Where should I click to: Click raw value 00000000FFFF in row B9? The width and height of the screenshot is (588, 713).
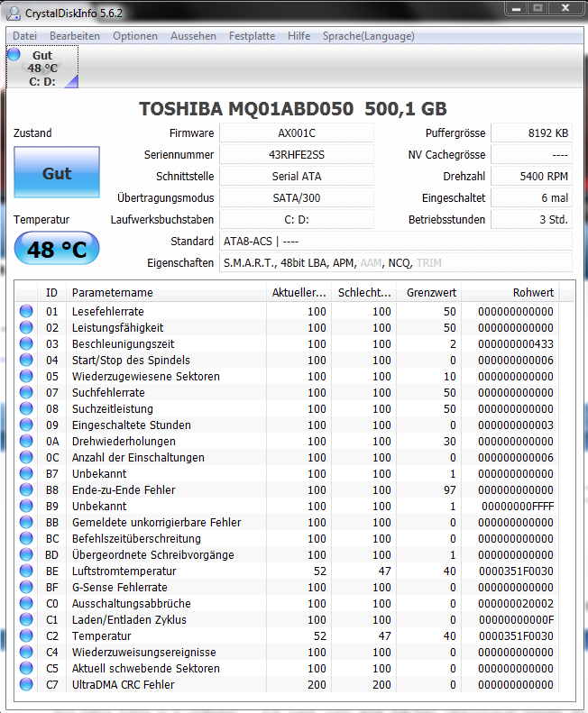tap(518, 506)
